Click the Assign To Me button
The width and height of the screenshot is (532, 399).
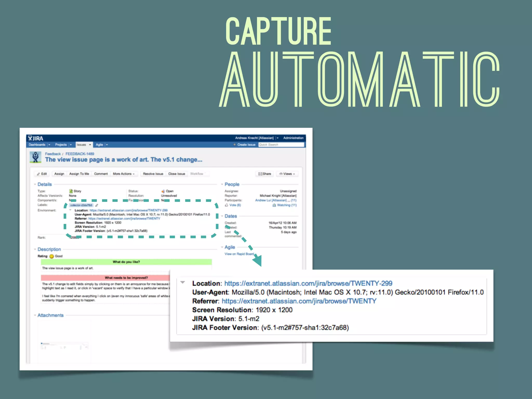79,174
